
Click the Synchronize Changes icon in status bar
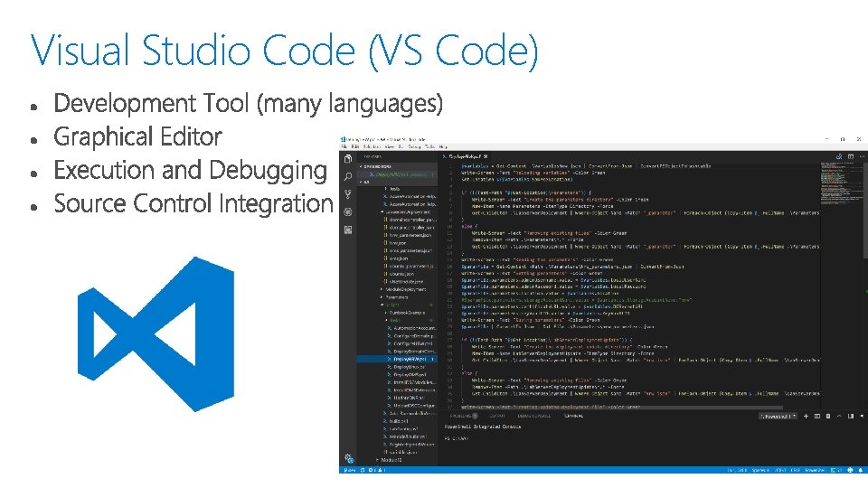363,470
